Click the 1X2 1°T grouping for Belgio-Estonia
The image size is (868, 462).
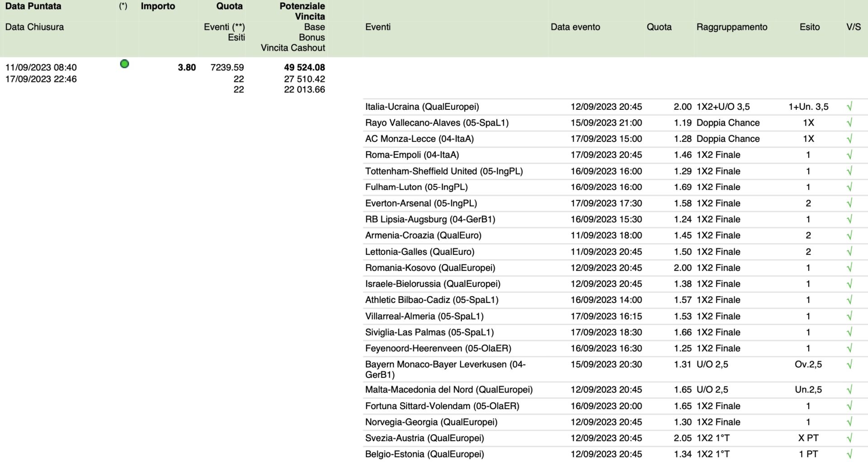click(x=713, y=454)
